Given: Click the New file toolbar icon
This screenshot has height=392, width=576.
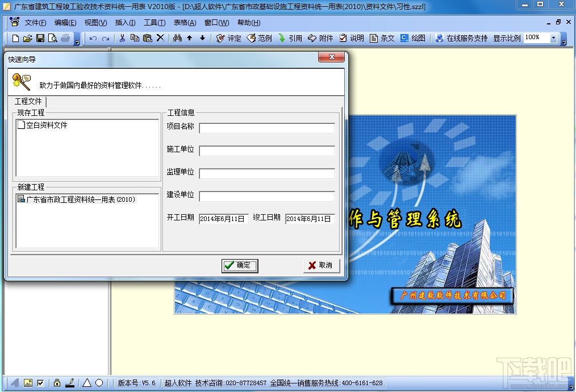Looking at the screenshot, I should 15,38.
